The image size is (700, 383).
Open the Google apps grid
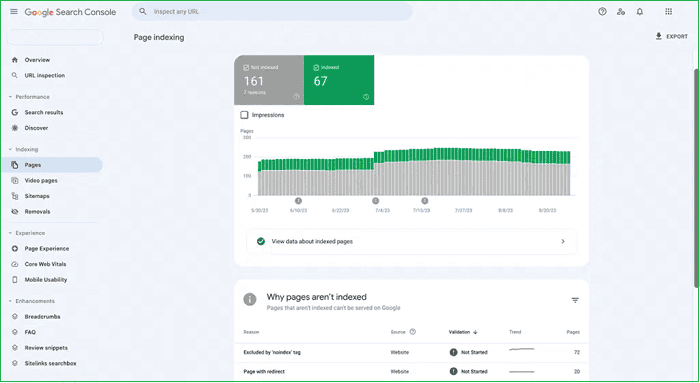[x=668, y=12]
